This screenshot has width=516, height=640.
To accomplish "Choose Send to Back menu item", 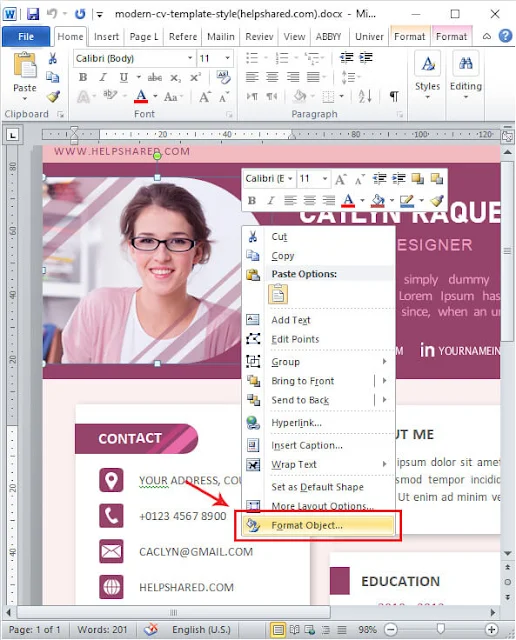I will [x=300, y=400].
